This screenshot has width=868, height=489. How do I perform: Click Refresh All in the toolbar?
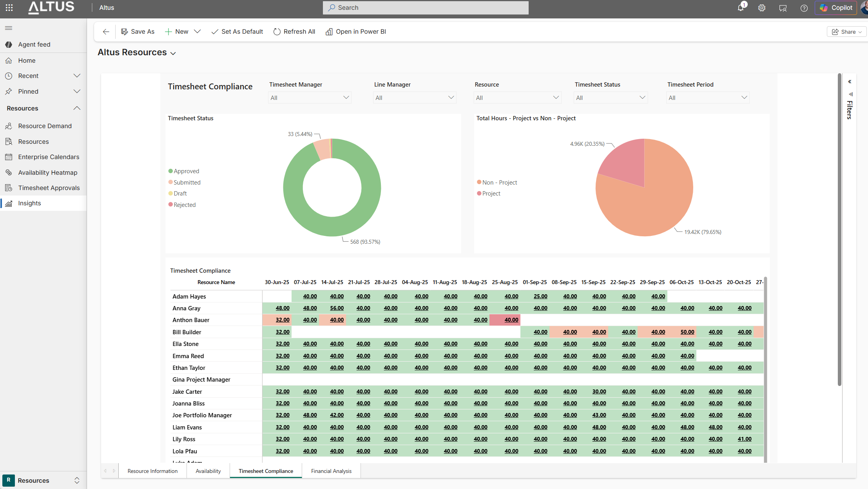294,32
